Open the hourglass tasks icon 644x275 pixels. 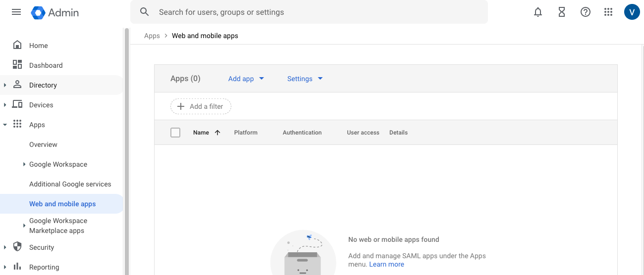click(x=562, y=12)
